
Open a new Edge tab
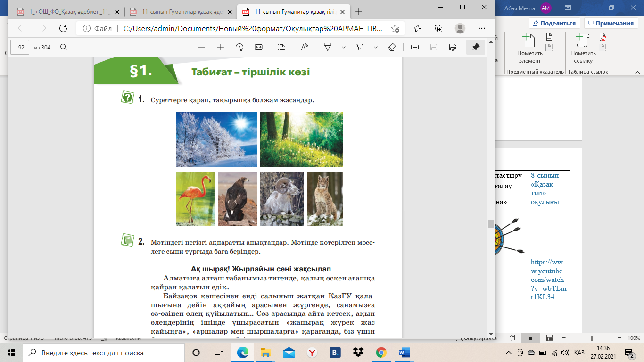click(x=359, y=12)
